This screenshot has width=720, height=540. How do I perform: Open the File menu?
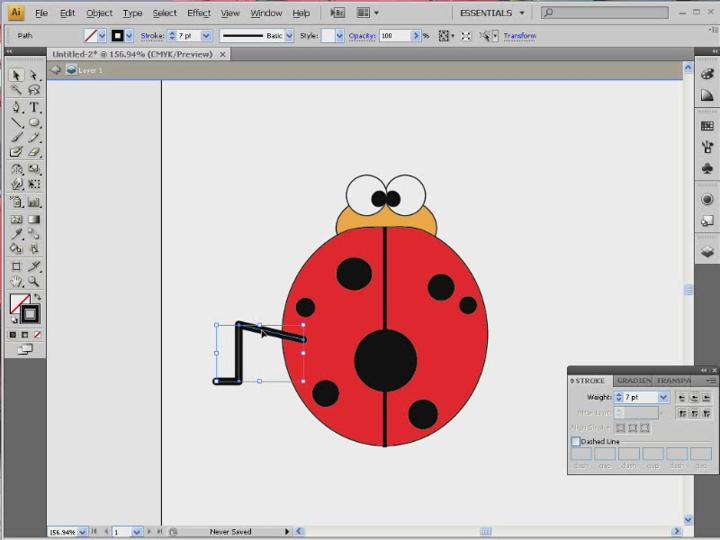[x=41, y=13]
